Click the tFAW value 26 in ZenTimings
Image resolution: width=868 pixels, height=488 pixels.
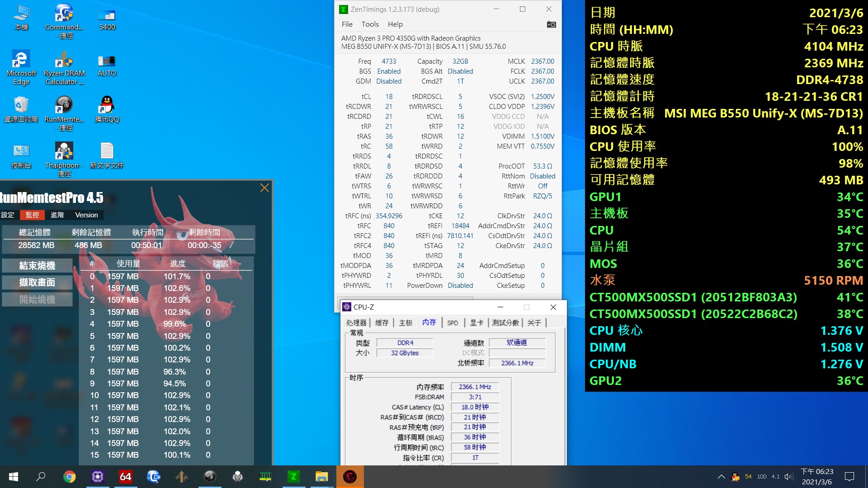pos(389,176)
